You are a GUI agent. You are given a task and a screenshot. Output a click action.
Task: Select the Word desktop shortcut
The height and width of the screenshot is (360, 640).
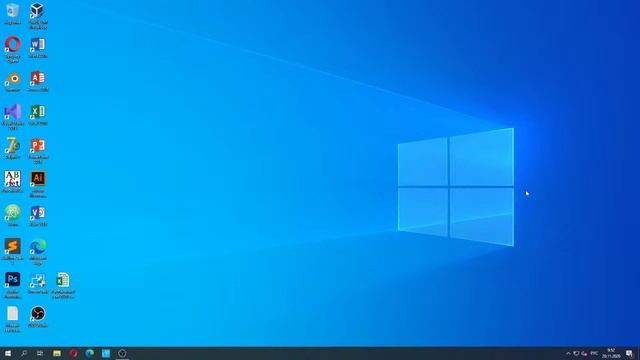click(x=38, y=47)
